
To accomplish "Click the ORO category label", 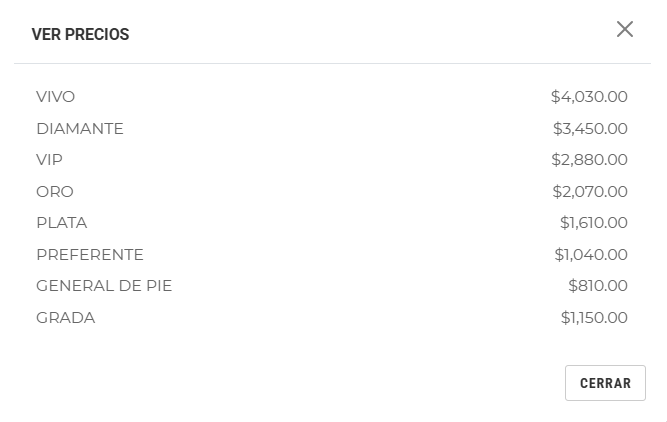I will [55, 192].
